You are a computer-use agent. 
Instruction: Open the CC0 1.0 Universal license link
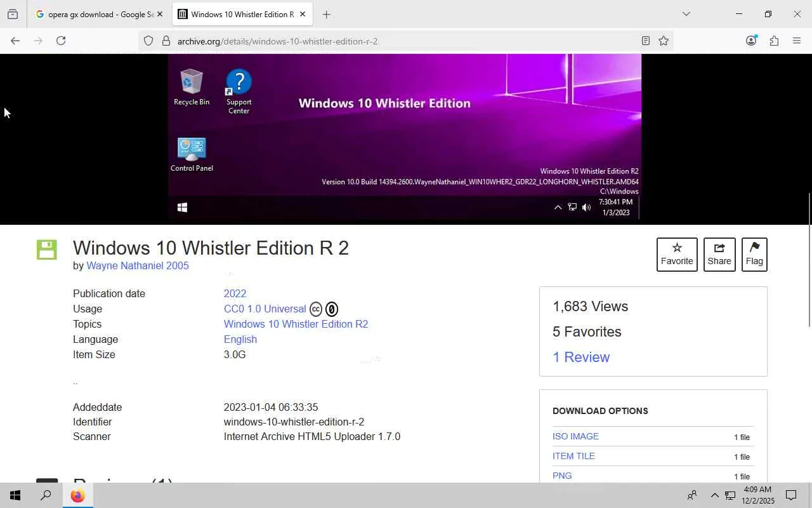coord(265,309)
